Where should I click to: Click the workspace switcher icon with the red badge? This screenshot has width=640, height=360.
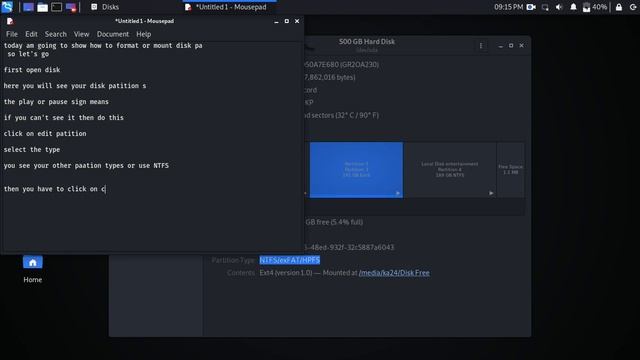71,7
